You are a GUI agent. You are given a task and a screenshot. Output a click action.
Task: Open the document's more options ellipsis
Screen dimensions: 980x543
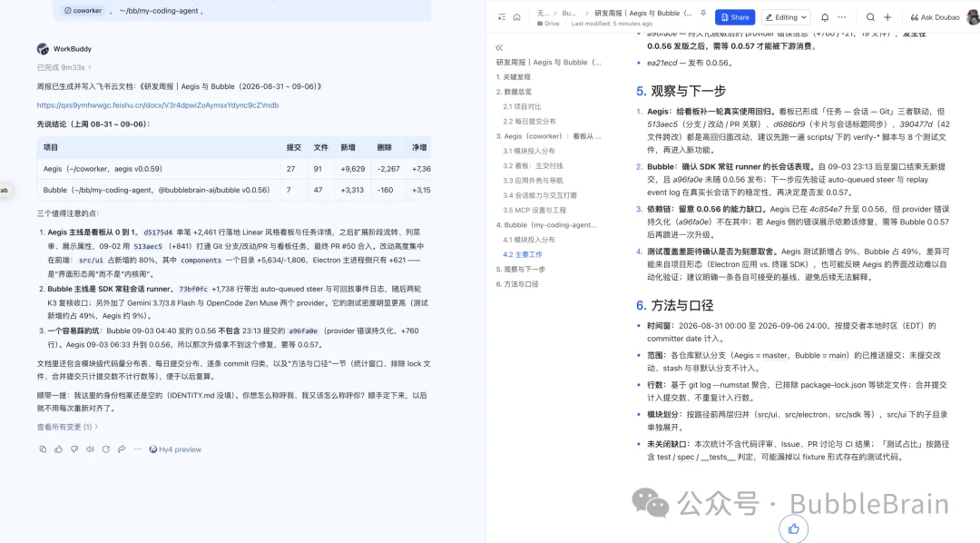[x=842, y=17]
